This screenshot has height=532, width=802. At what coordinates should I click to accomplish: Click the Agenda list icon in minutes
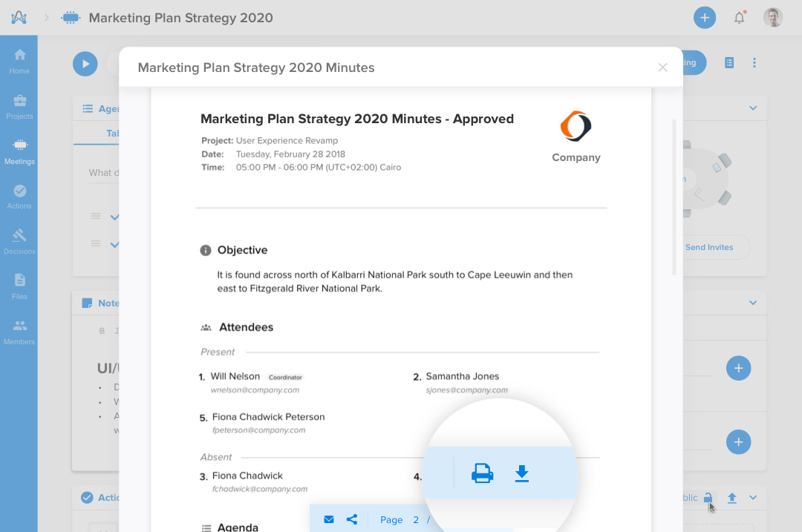206,528
